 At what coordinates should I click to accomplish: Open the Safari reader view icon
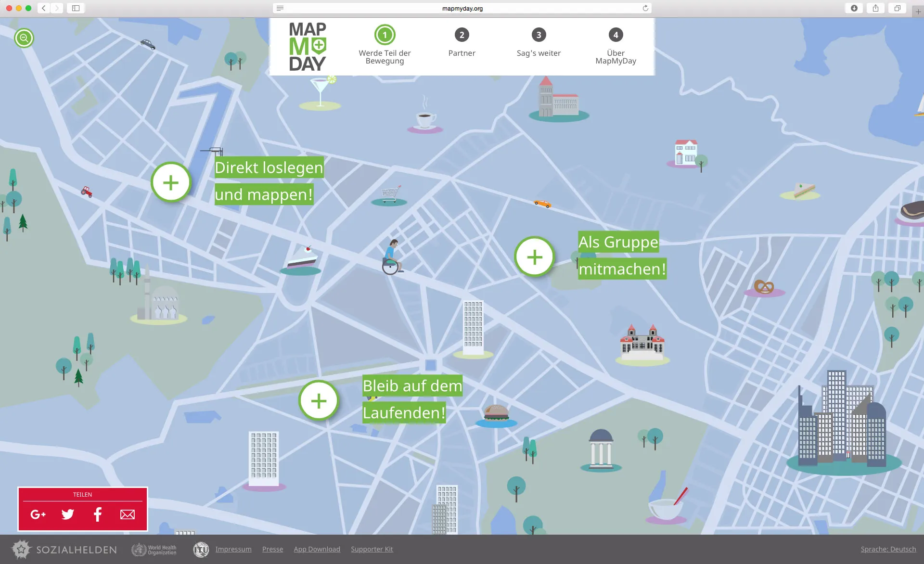(x=280, y=8)
